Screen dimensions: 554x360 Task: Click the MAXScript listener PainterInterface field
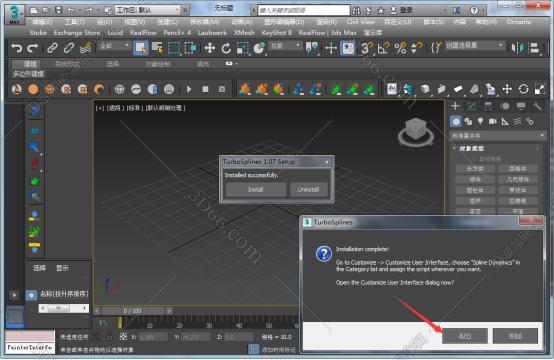[x=30, y=348]
